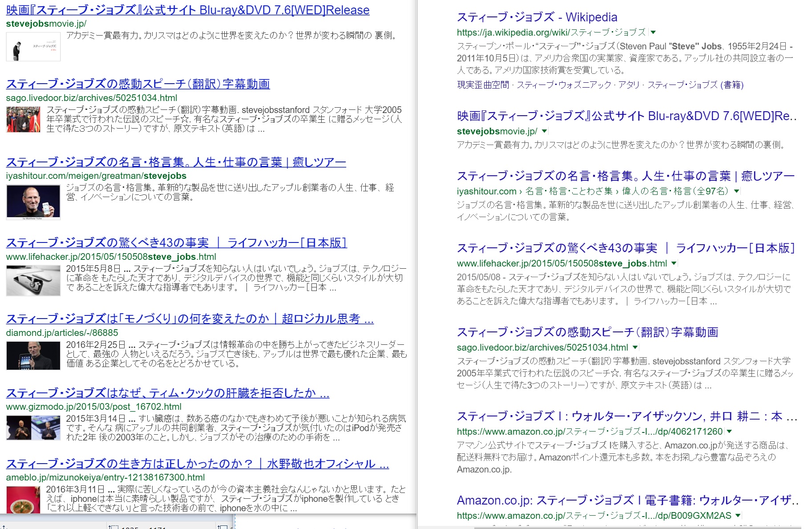Click the アタリ sitelink under Wikipedia result

point(629,85)
